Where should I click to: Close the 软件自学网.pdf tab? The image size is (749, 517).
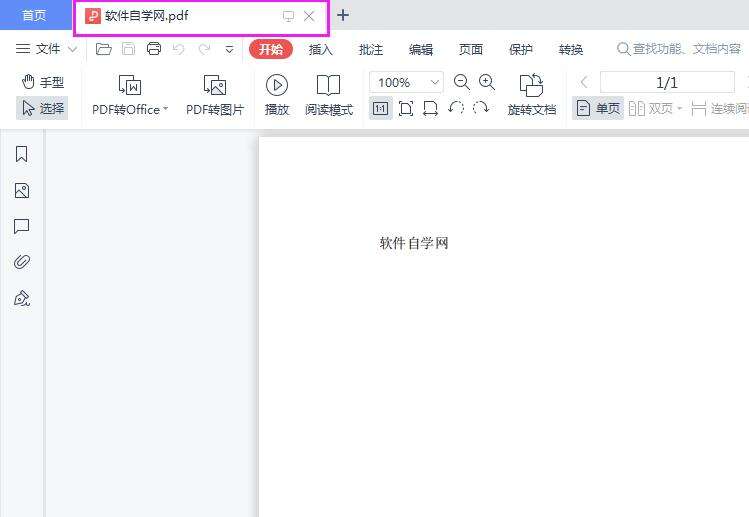click(309, 16)
